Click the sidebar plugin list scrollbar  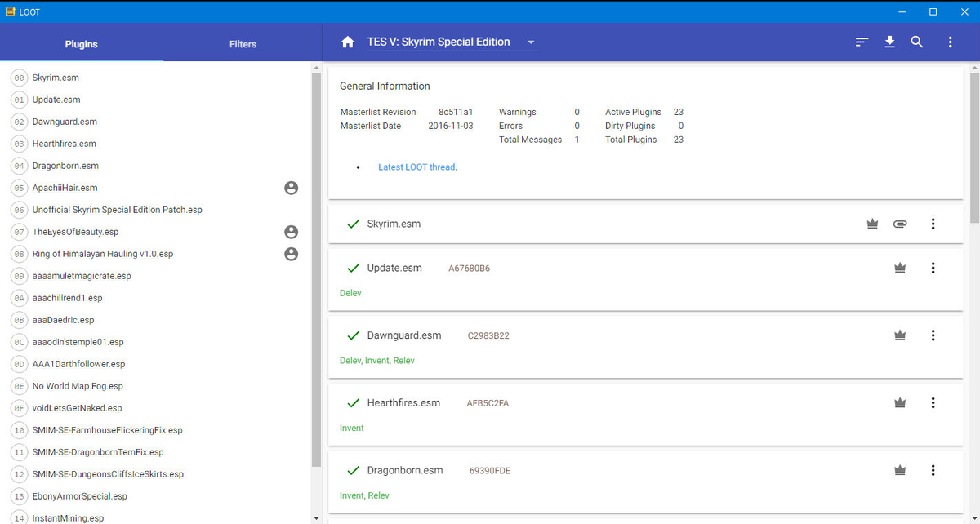316,269
